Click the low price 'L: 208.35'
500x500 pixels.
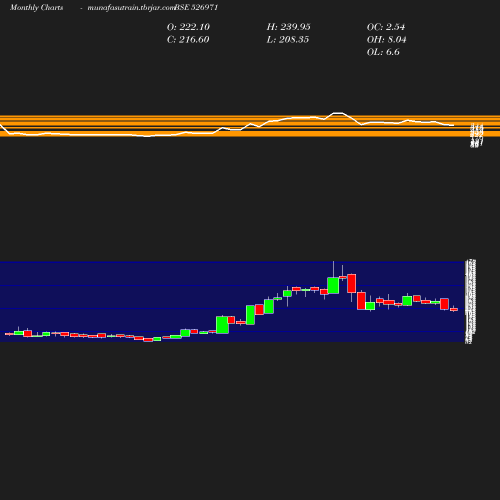pos(288,40)
